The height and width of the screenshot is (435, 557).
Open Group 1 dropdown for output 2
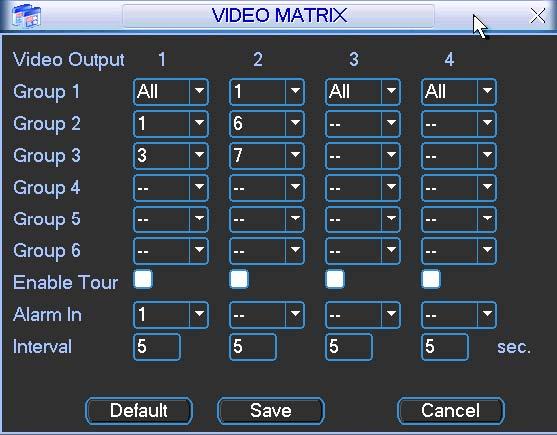(267, 92)
